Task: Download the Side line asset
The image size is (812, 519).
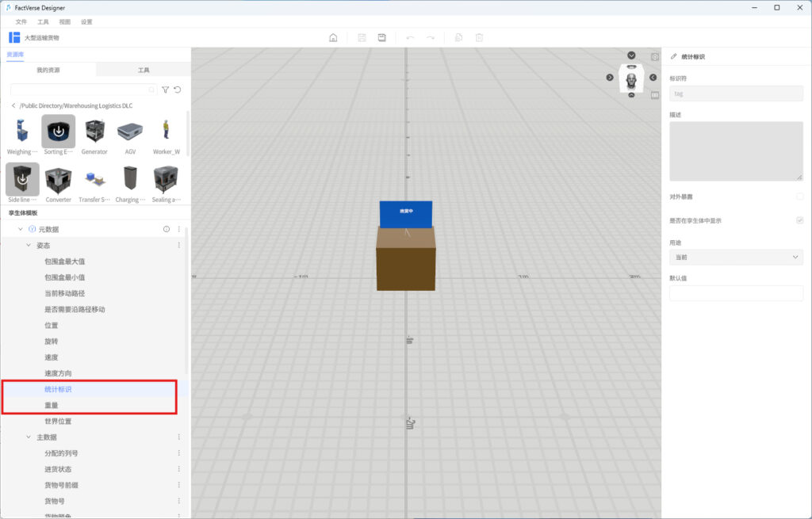Action: 22,179
